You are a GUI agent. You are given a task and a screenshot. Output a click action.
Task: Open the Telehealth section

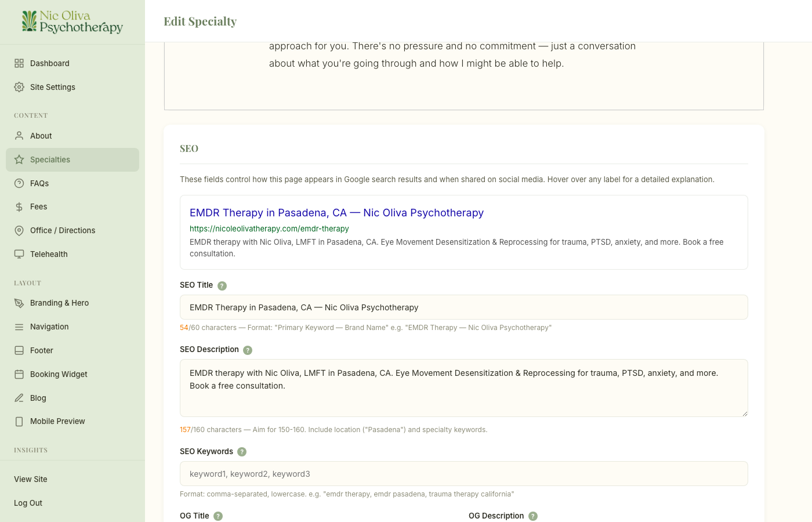click(72, 254)
